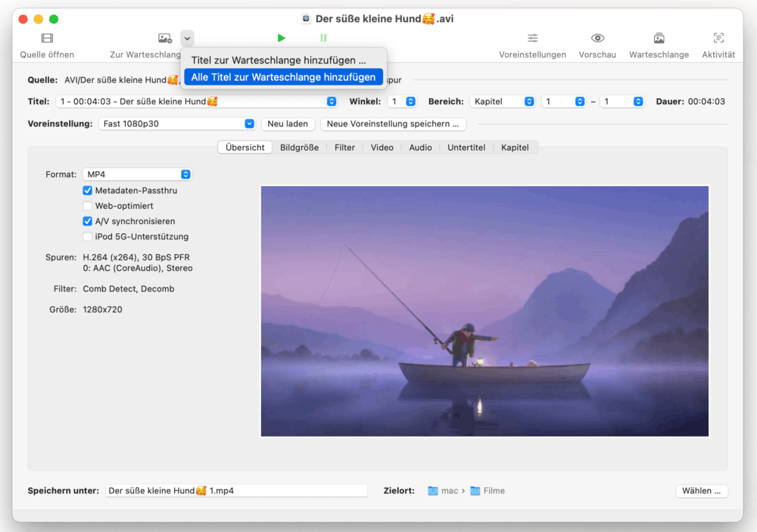Click the Speichern unter filename field
The height and width of the screenshot is (532, 757).
[x=236, y=490]
